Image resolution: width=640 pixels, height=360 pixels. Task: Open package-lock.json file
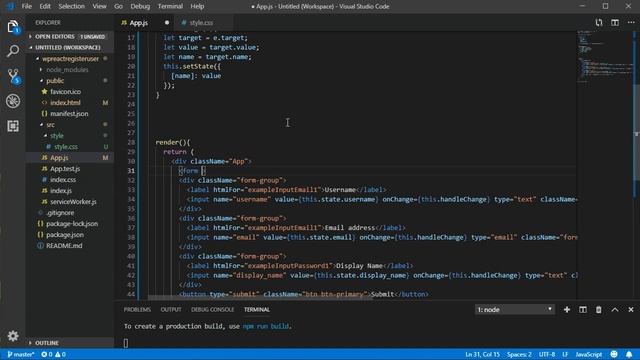tap(72, 224)
